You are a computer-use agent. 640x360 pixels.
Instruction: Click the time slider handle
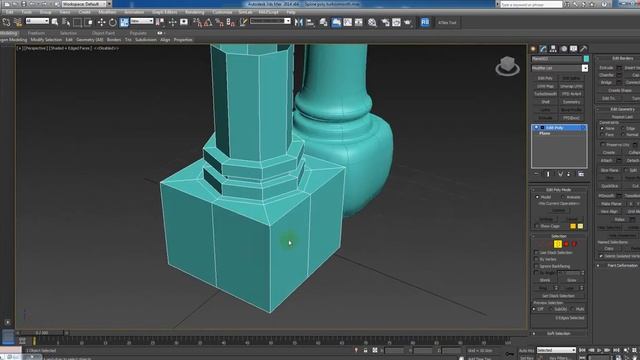[x=42, y=333]
